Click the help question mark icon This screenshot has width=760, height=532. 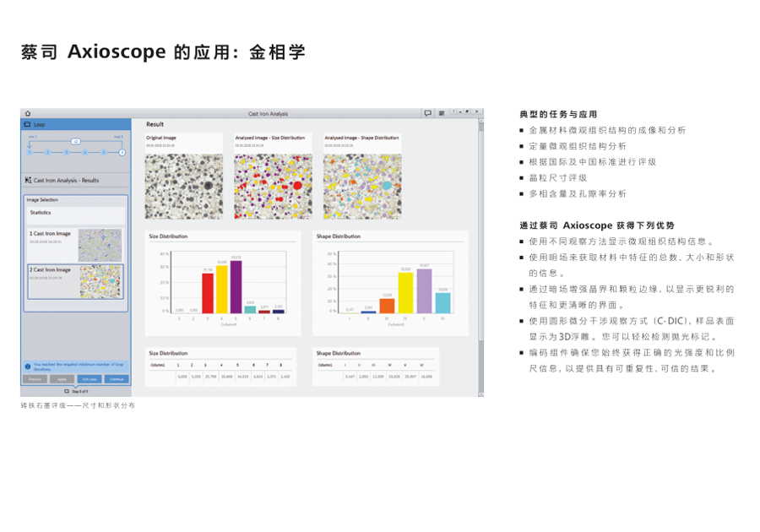pyautogui.click(x=453, y=112)
